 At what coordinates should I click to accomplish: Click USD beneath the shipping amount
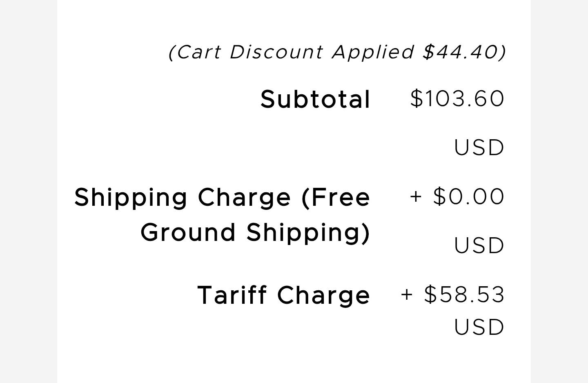[x=479, y=246]
